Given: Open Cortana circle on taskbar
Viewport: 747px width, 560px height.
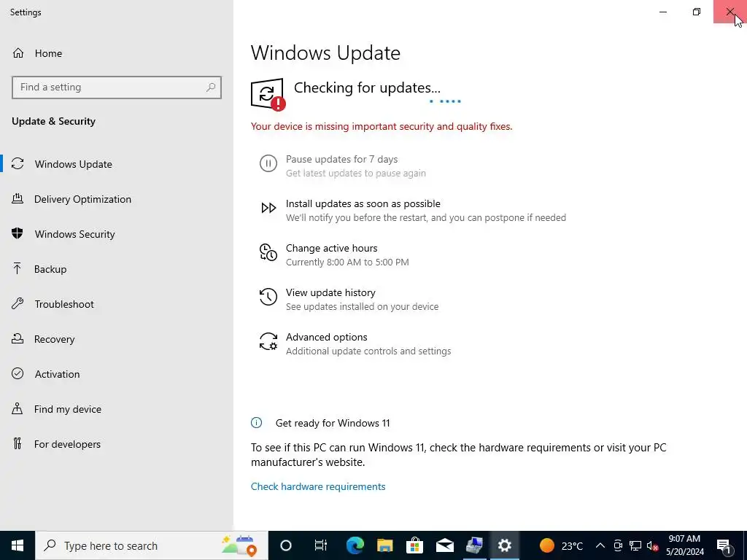Looking at the screenshot, I should coord(286,545).
